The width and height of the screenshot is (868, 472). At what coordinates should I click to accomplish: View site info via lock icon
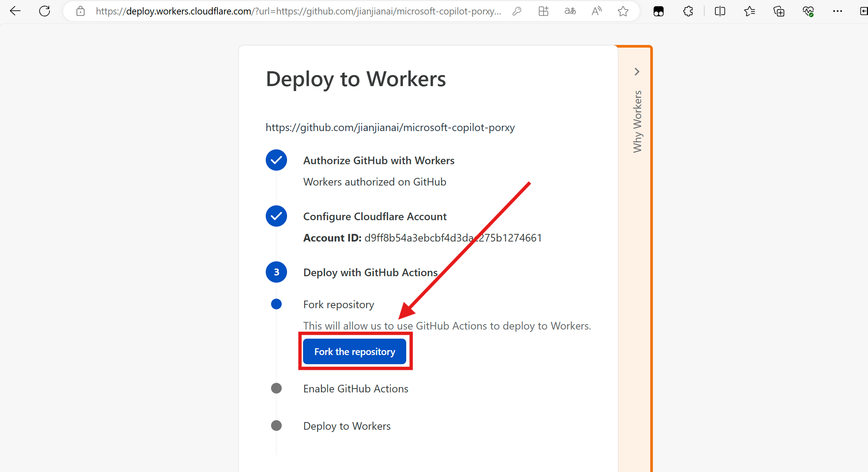80,11
